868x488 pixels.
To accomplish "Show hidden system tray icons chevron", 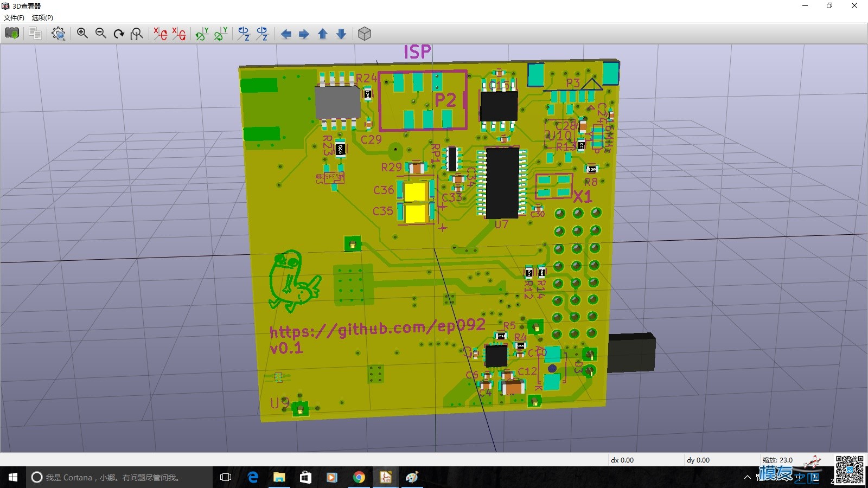I will click(748, 477).
